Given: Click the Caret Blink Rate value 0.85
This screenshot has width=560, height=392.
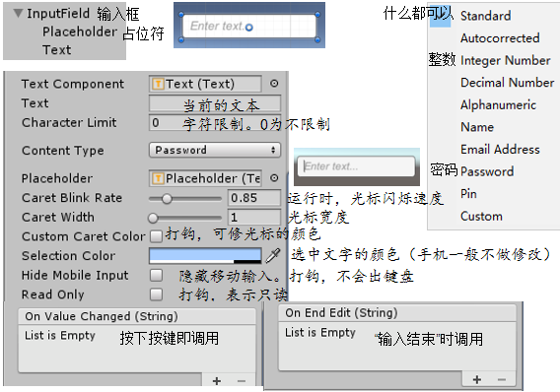Looking at the screenshot, I should pyautogui.click(x=254, y=198).
